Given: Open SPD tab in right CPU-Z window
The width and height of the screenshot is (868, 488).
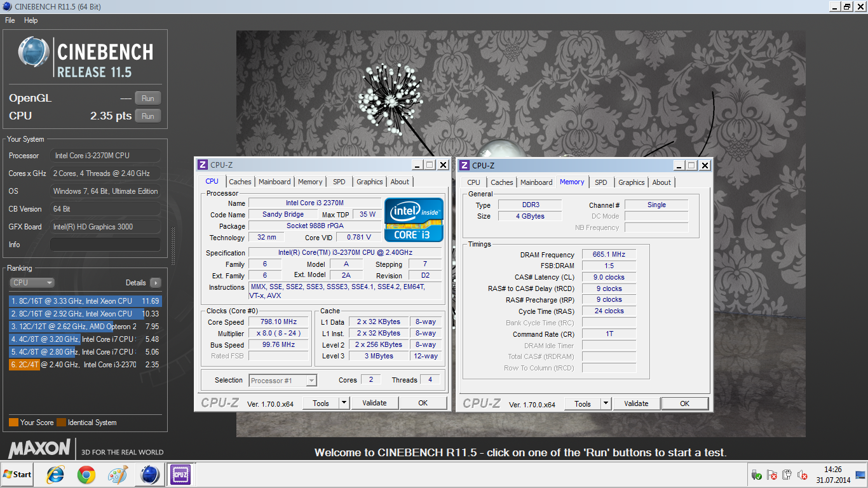Looking at the screenshot, I should (601, 182).
